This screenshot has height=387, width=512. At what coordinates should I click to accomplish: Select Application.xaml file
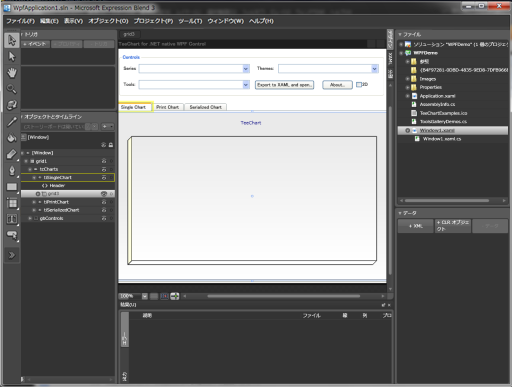437,96
